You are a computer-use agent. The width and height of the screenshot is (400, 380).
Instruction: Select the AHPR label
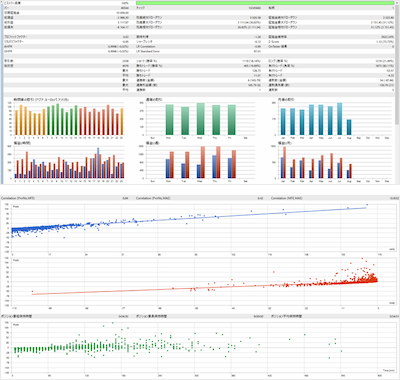click(x=8, y=47)
